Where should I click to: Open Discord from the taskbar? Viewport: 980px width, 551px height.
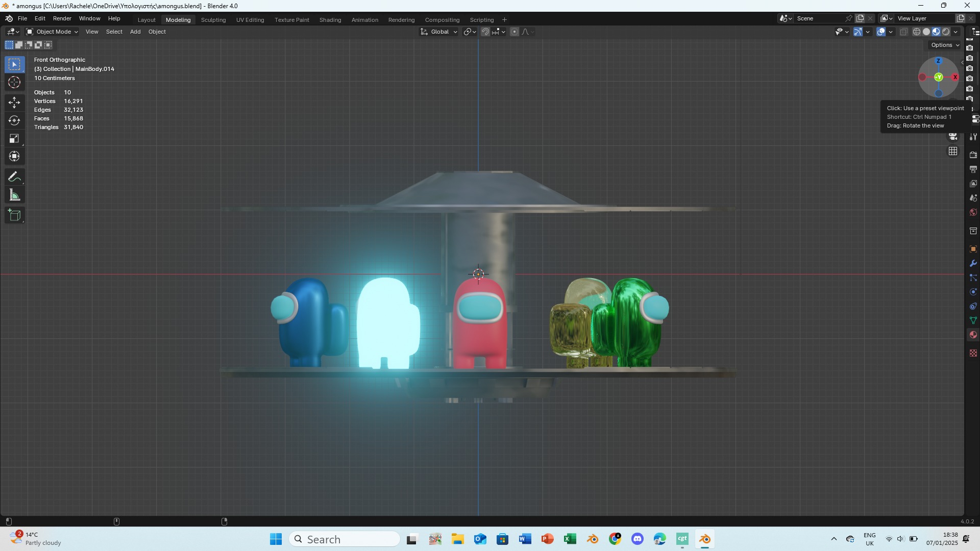[637, 539]
